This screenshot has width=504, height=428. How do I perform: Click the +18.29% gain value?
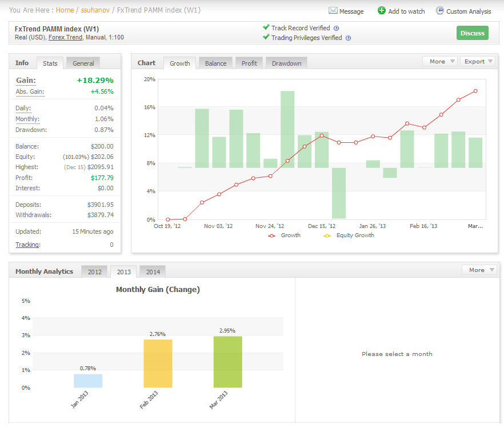coord(95,81)
